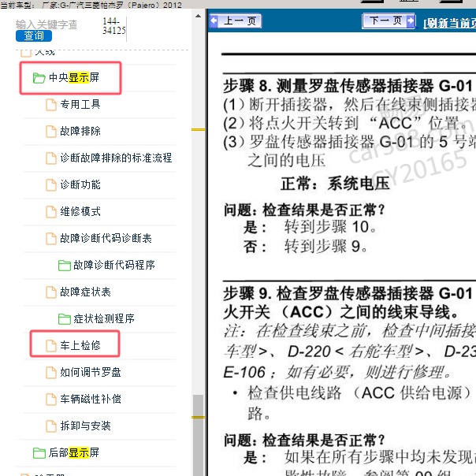Click the 正常: 系统电压 text

tap(335, 184)
